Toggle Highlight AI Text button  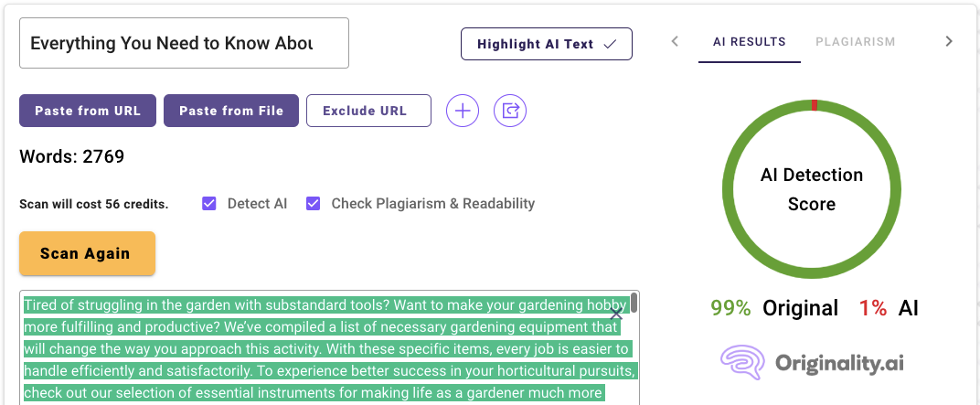546,44
